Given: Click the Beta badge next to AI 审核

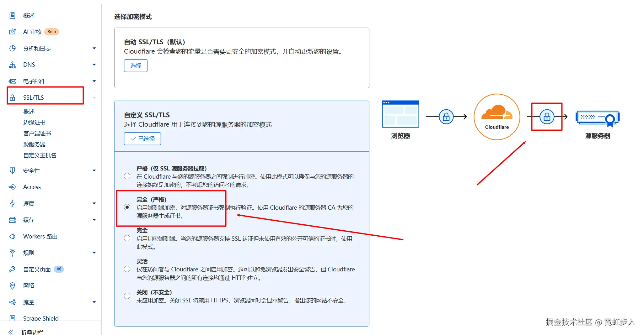Looking at the screenshot, I should [52, 32].
